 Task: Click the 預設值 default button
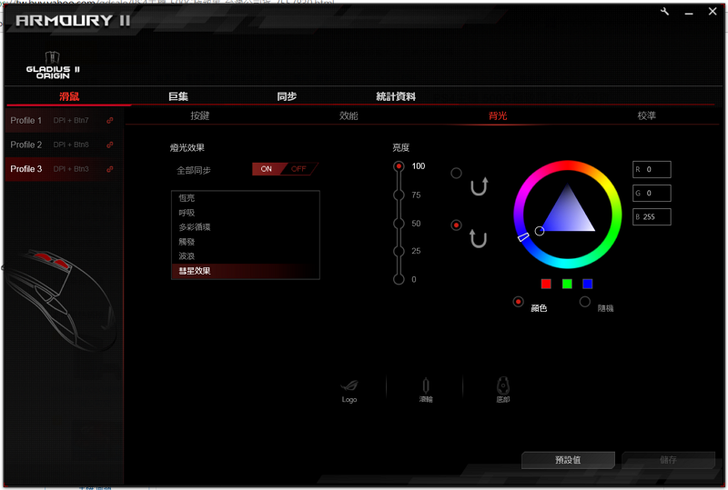pos(568,460)
